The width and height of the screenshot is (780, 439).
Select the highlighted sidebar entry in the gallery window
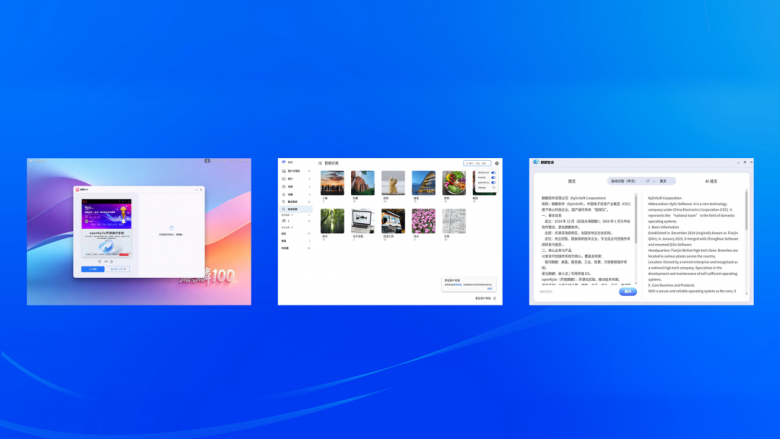296,209
